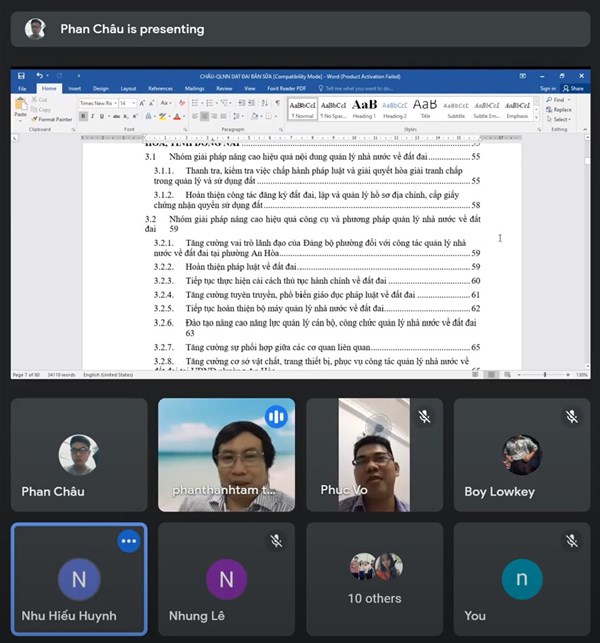This screenshot has height=643, width=600.
Task: Select the Format Painter tool
Action: pyautogui.click(x=53, y=120)
